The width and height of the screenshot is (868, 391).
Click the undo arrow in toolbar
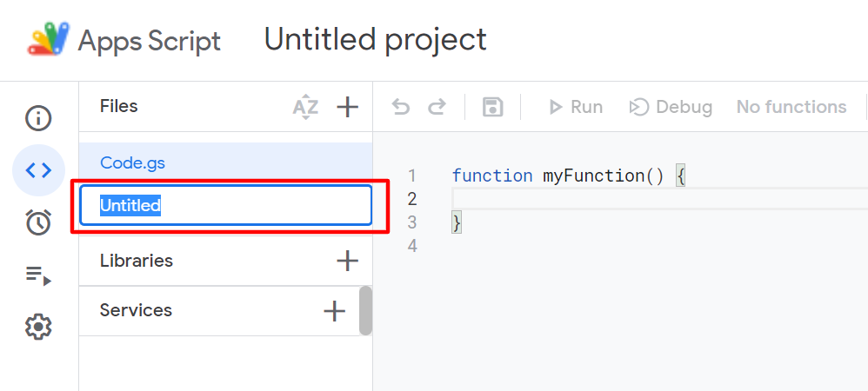(x=400, y=107)
